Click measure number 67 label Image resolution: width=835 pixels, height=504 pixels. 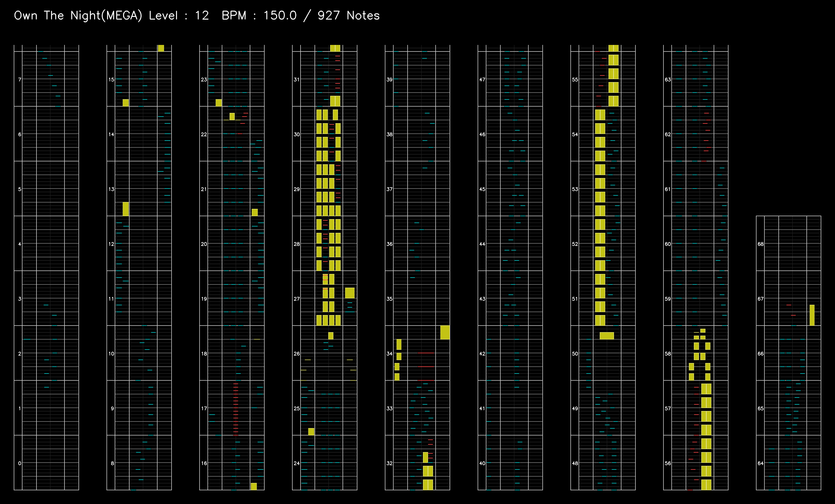coord(761,299)
